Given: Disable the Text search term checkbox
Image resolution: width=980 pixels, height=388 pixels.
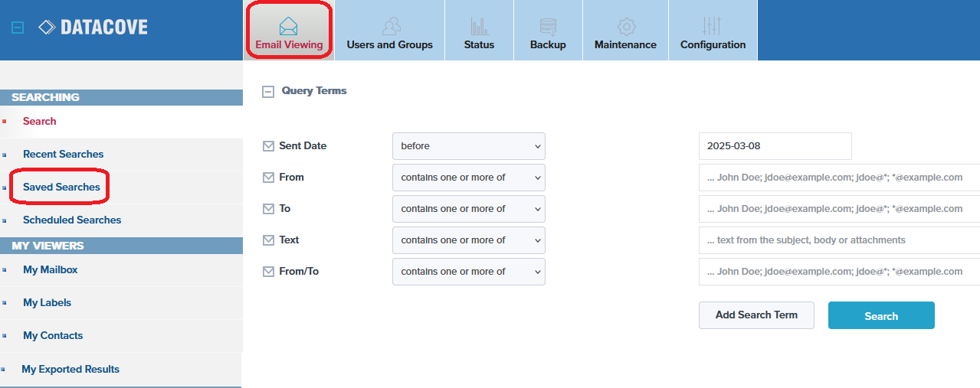Looking at the screenshot, I should tap(268, 240).
